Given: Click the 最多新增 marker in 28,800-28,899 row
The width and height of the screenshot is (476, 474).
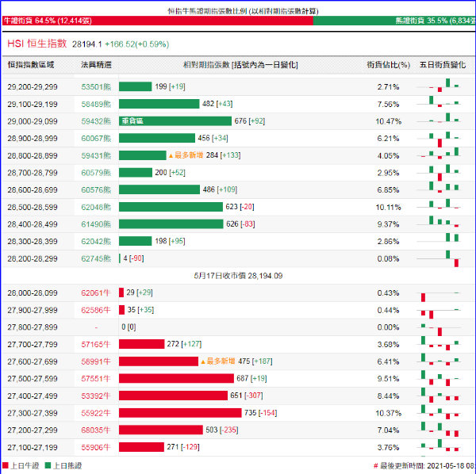Looking at the screenshot, I should coord(186,155).
